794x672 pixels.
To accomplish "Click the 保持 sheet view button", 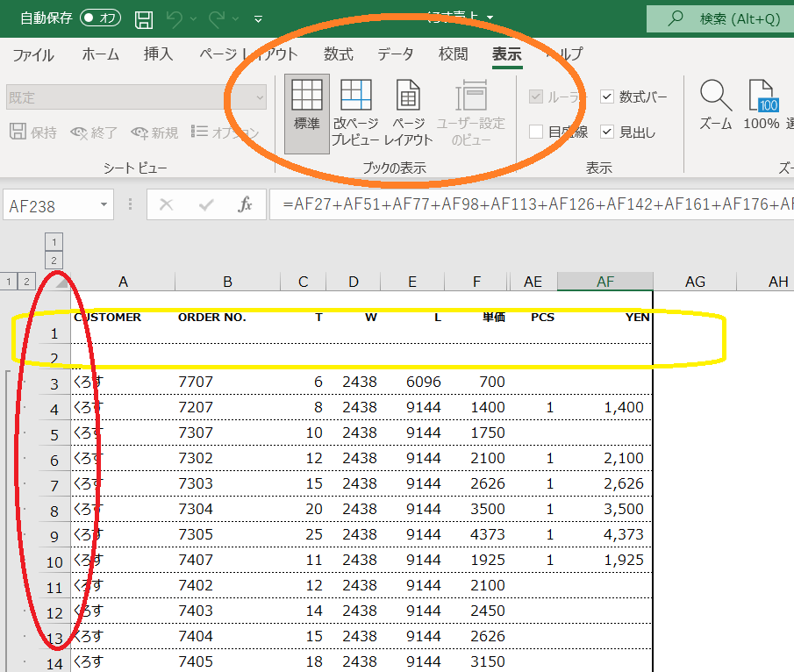I will click(x=33, y=132).
